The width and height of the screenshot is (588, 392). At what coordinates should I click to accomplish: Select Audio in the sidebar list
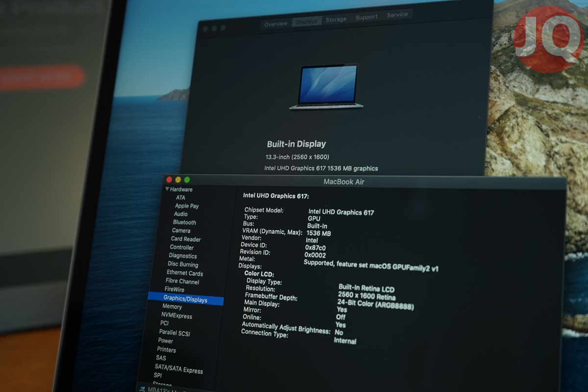tap(181, 214)
